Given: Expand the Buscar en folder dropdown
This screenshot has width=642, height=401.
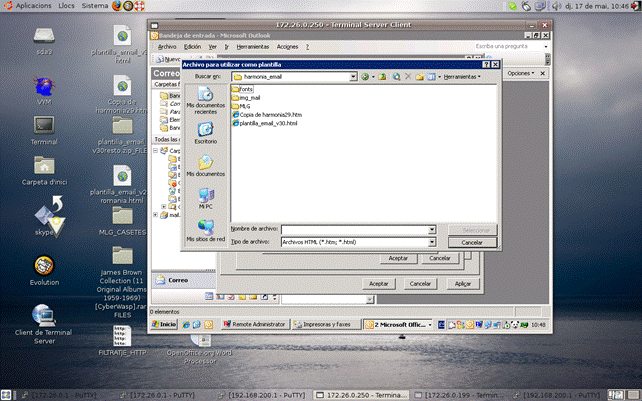Looking at the screenshot, I should (x=354, y=76).
